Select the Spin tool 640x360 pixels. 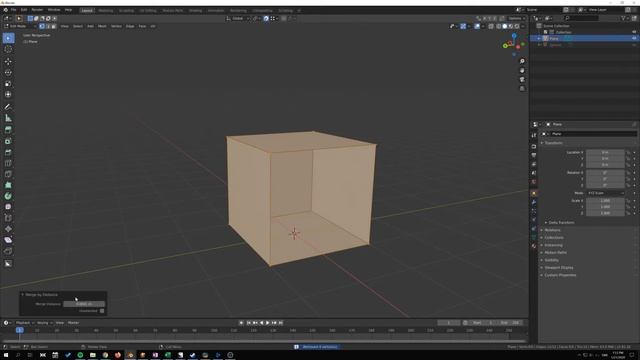tap(8, 196)
